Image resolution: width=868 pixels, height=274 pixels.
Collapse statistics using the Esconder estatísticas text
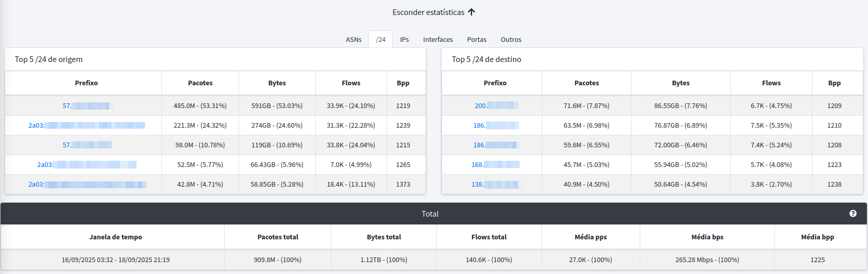(x=428, y=12)
